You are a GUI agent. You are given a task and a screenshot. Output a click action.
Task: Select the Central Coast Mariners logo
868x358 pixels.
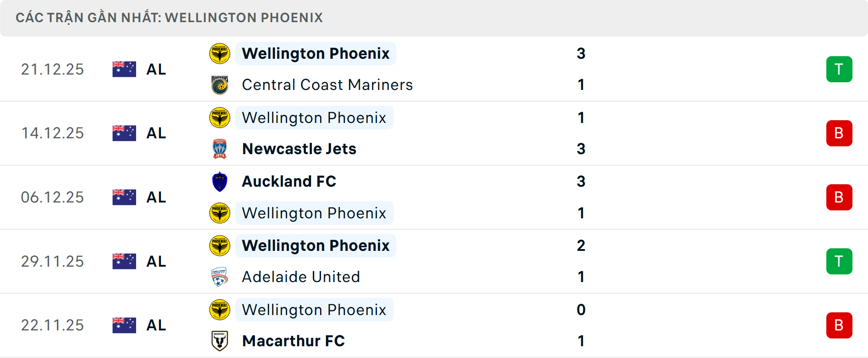(x=220, y=85)
